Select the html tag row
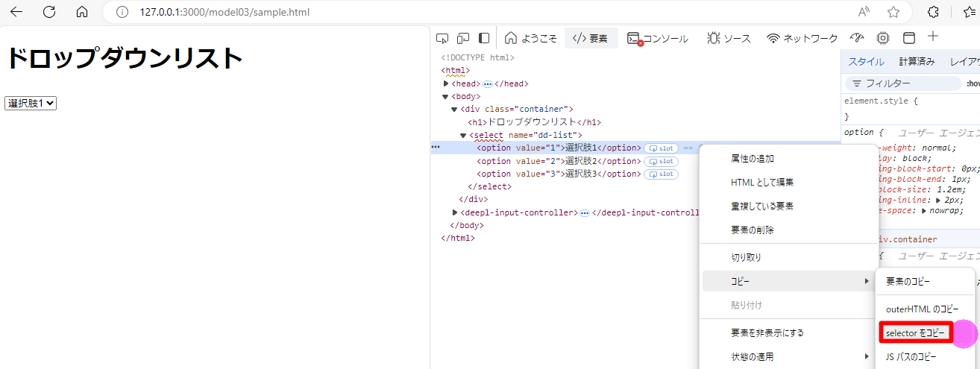This screenshot has width=980, height=369. [x=455, y=71]
